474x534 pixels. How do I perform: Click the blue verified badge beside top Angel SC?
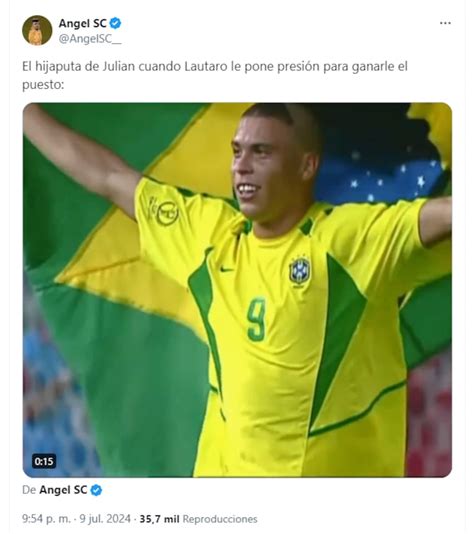coord(115,23)
